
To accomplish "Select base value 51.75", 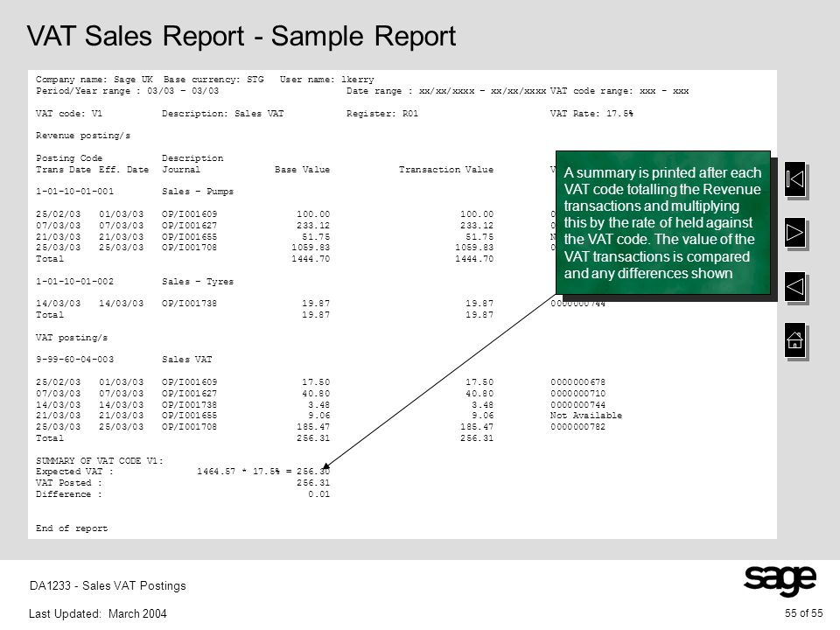I will (316, 237).
